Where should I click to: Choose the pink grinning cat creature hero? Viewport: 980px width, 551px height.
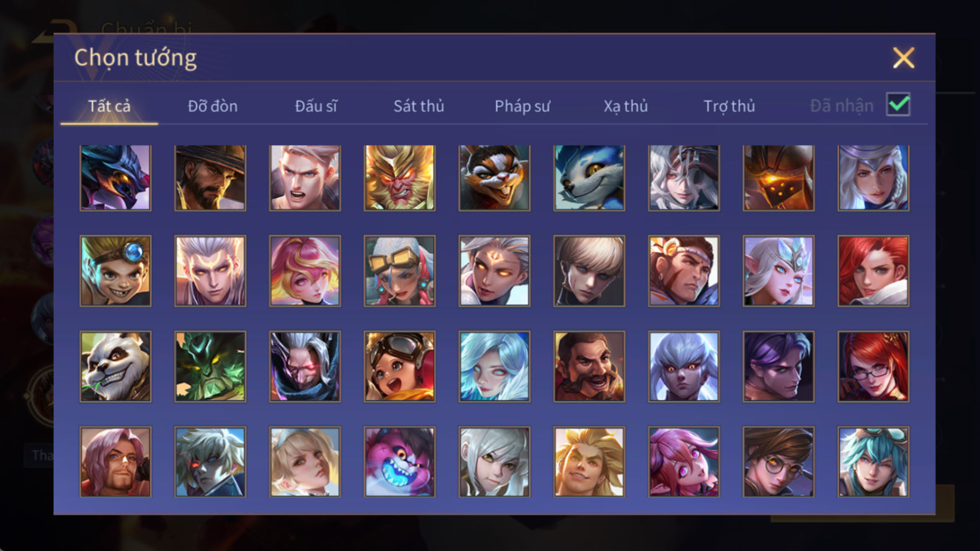[399, 462]
